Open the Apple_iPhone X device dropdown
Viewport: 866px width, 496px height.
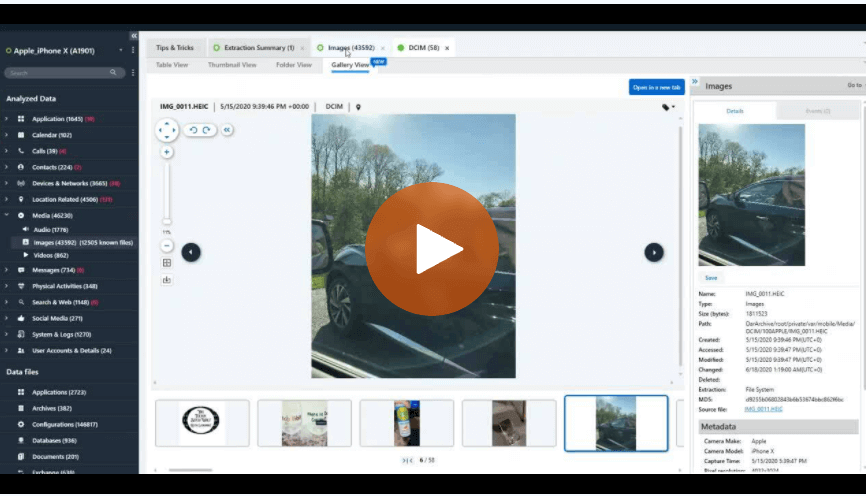121,50
